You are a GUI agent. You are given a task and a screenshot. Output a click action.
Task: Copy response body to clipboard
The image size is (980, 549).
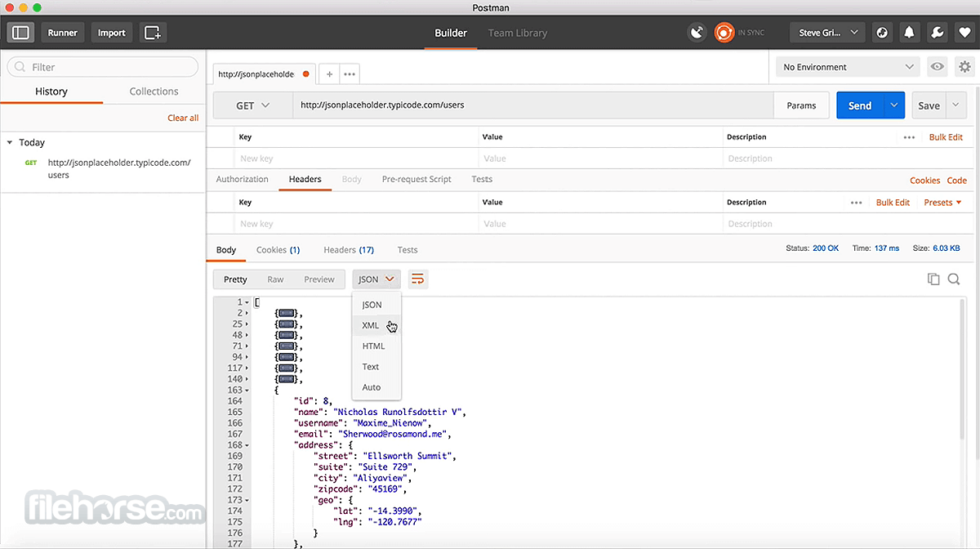click(x=933, y=279)
